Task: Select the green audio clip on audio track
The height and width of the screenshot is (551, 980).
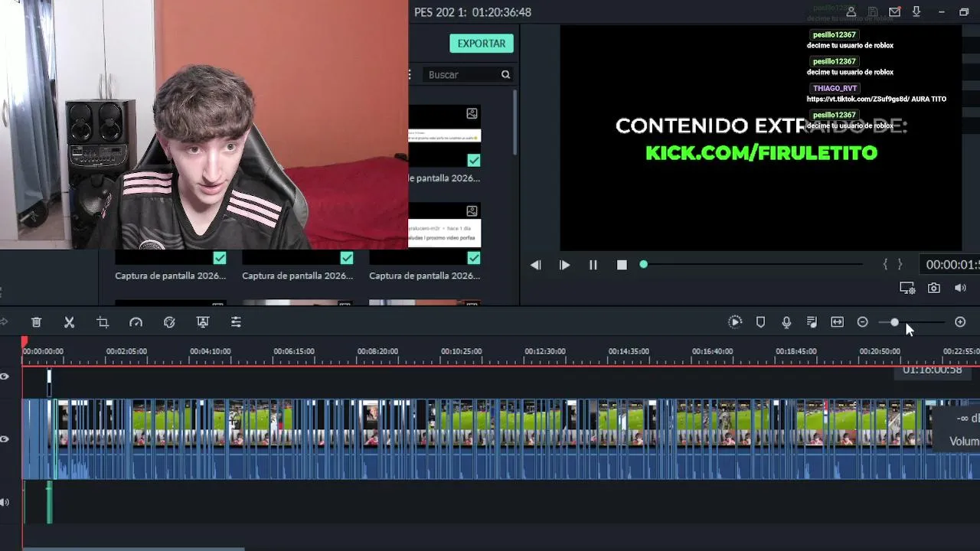Action: click(x=49, y=503)
